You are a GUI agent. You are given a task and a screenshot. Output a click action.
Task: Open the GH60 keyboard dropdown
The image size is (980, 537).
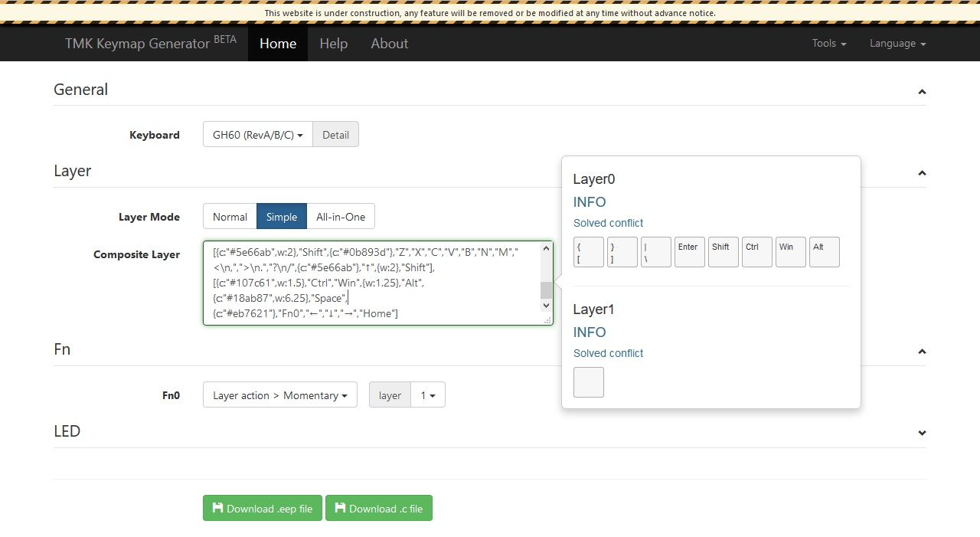click(x=257, y=135)
